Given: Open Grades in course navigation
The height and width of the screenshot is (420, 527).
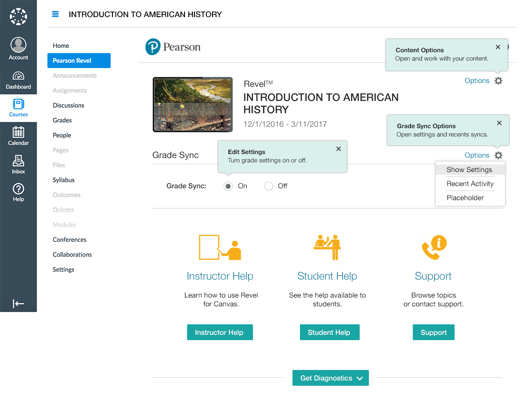Looking at the screenshot, I should click(62, 120).
